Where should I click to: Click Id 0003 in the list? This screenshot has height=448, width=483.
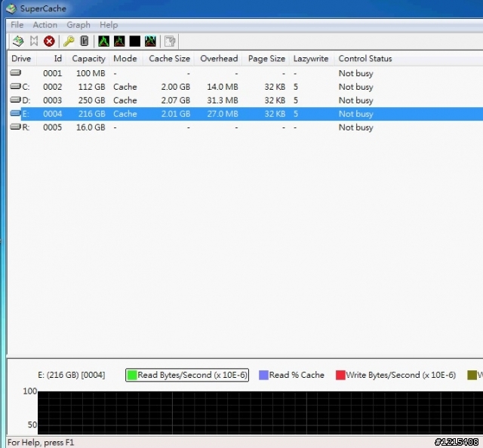point(52,100)
